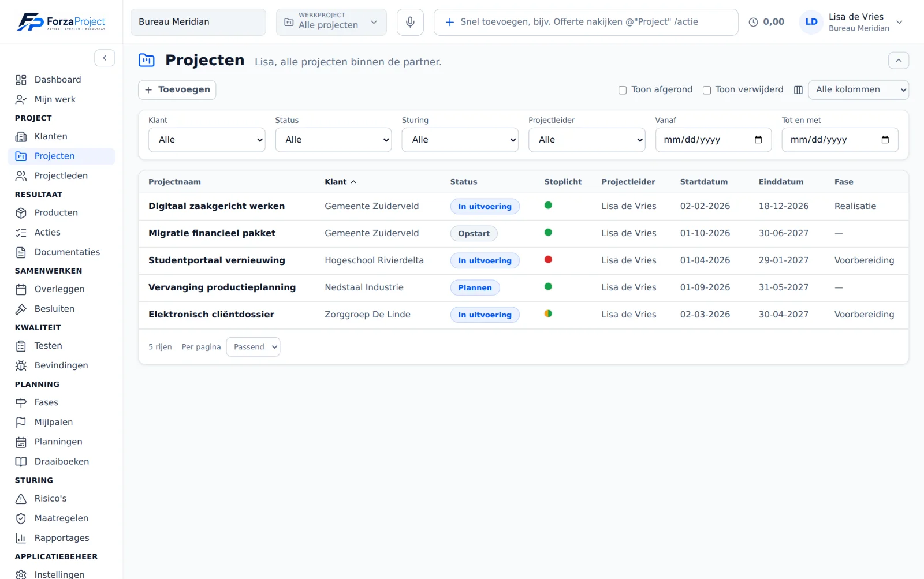This screenshot has width=924, height=579.
Task: Open the Projectleider filter dropdown
Action: click(x=587, y=140)
